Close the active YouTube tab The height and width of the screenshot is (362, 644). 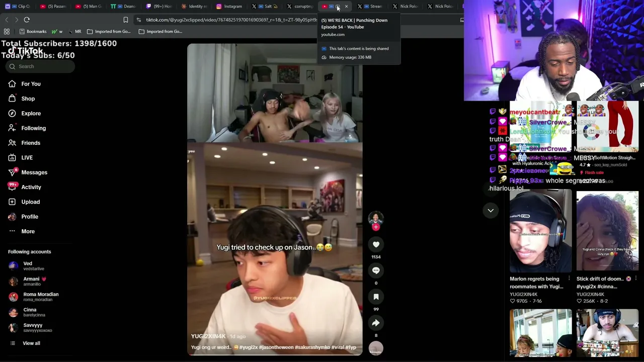346,7
